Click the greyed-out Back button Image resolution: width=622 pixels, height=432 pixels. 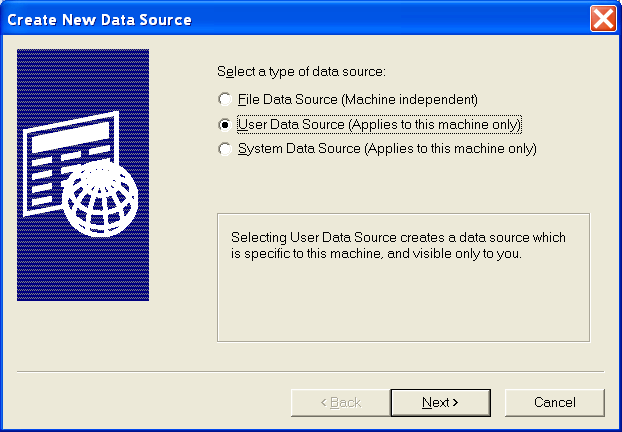coord(341,403)
